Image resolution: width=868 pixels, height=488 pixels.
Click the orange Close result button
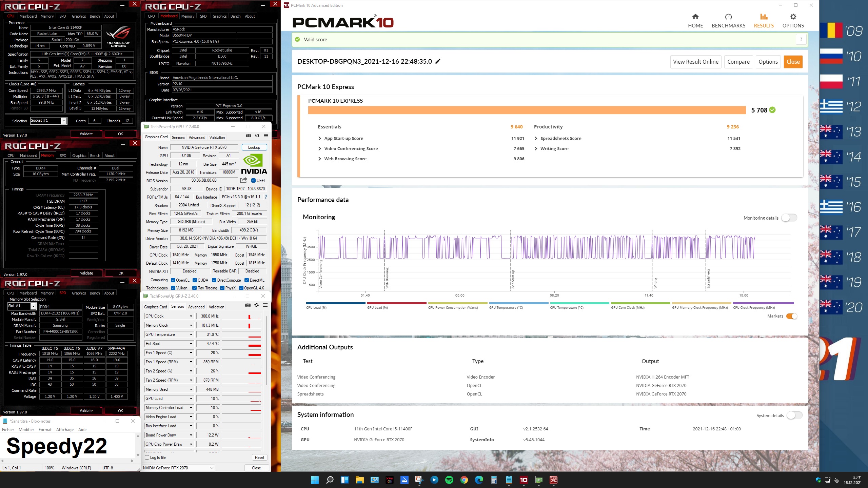[x=793, y=62]
